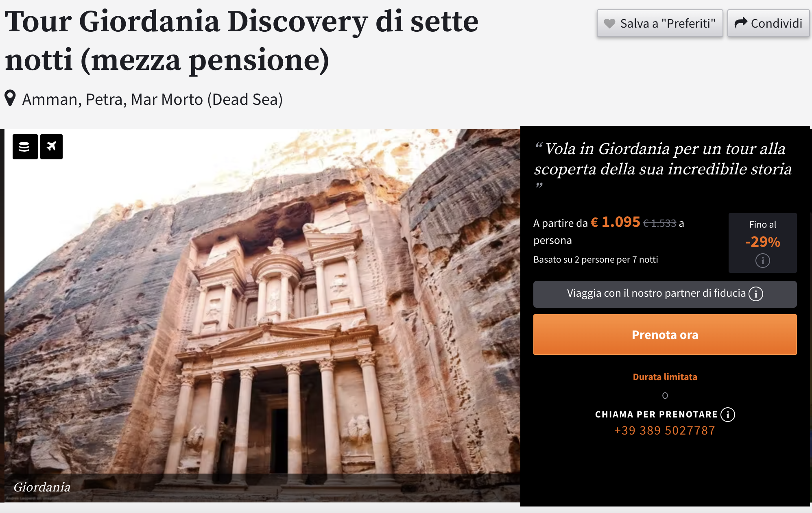Click the Amman, Petra, Mar Morto location text
The image size is (812, 513).
click(x=152, y=100)
